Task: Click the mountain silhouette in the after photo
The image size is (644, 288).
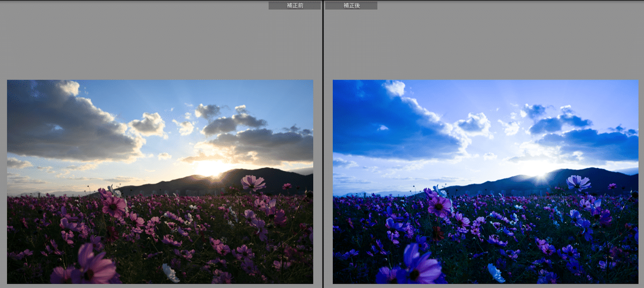Action: point(585,180)
